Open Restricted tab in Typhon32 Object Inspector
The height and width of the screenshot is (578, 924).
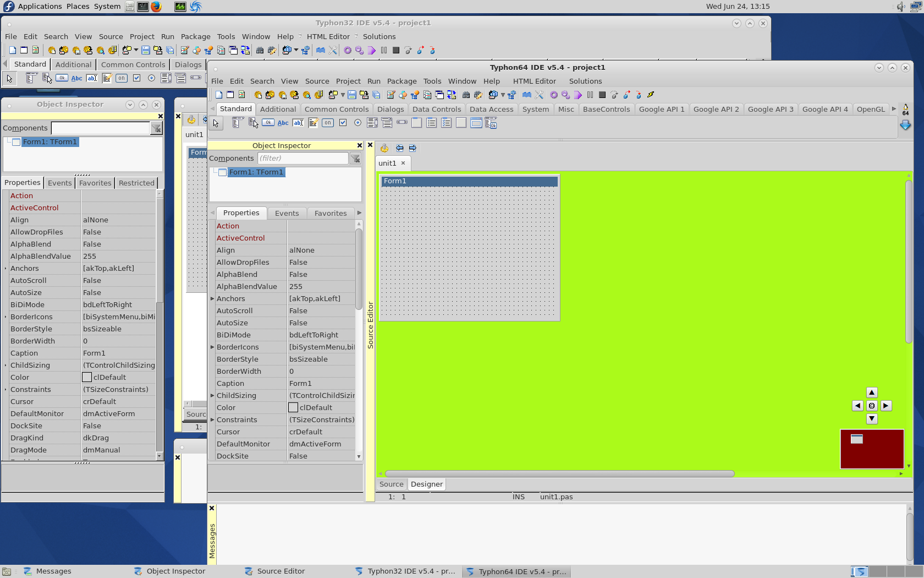136,183
